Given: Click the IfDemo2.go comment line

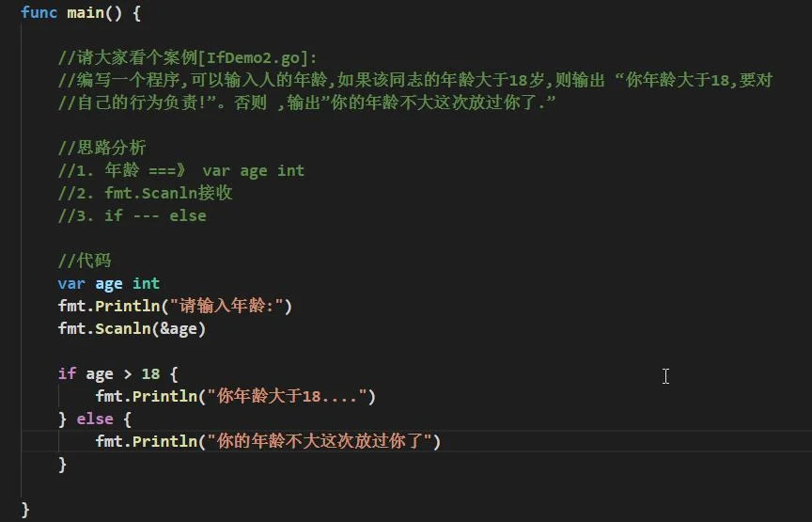Looking at the screenshot, I should pyautogui.click(x=187, y=57).
